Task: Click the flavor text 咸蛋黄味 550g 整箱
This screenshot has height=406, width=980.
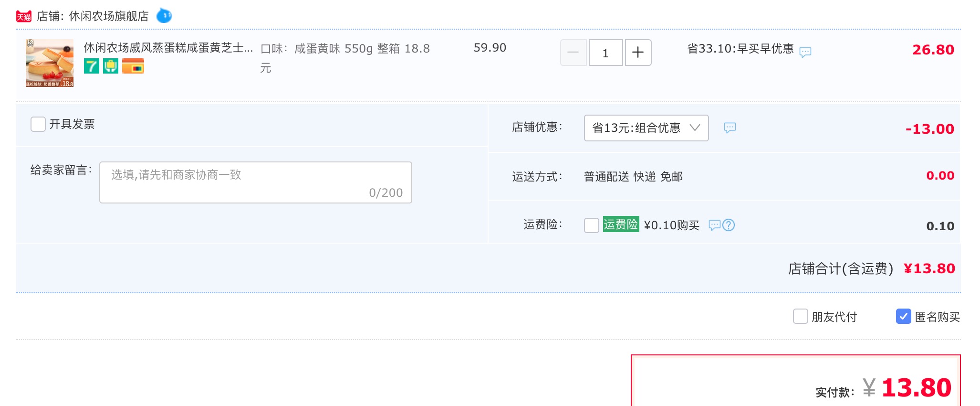Action: click(347, 49)
